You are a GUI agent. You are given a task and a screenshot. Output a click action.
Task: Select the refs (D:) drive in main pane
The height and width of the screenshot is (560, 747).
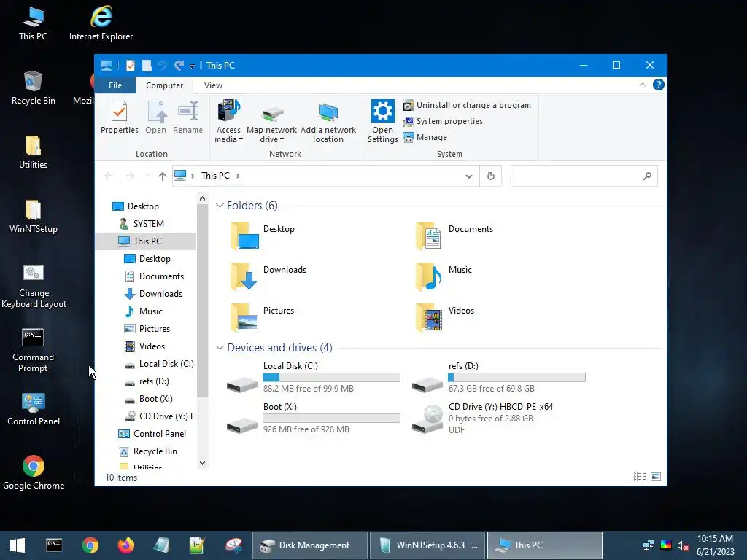click(x=499, y=377)
